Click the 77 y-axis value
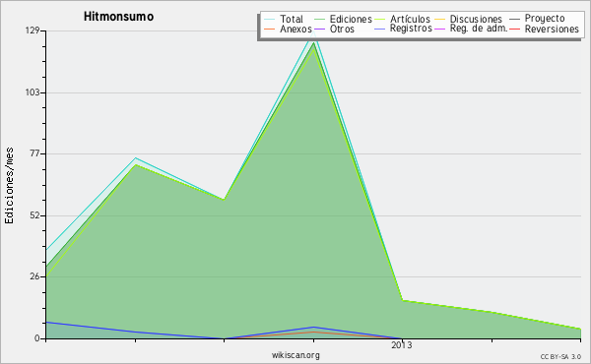The image size is (591, 364). point(34,153)
